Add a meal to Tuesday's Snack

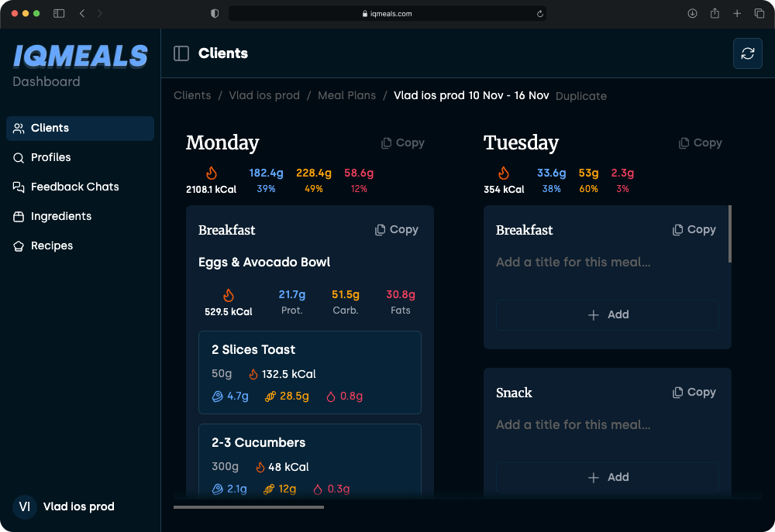click(607, 477)
